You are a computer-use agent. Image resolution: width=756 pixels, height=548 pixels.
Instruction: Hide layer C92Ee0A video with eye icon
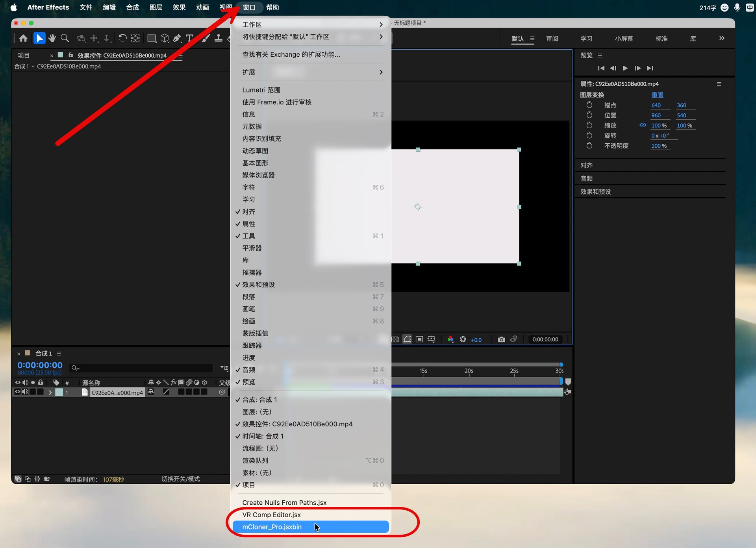tap(17, 392)
